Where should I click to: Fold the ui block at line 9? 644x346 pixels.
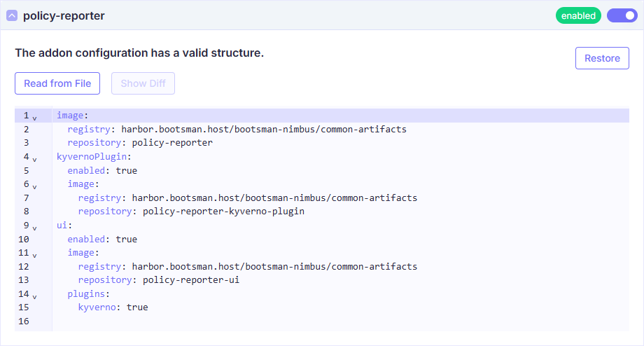point(35,228)
